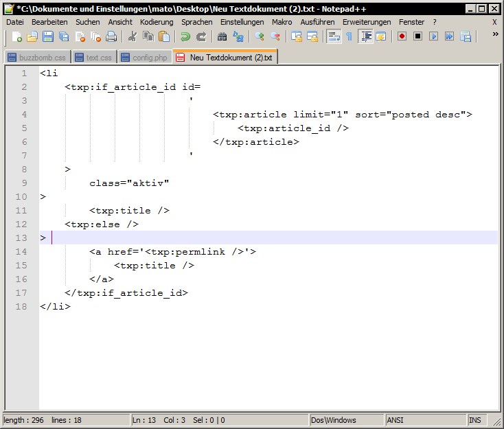Click line number 1 in the margin
504x429 pixels.
pyautogui.click(x=25, y=73)
